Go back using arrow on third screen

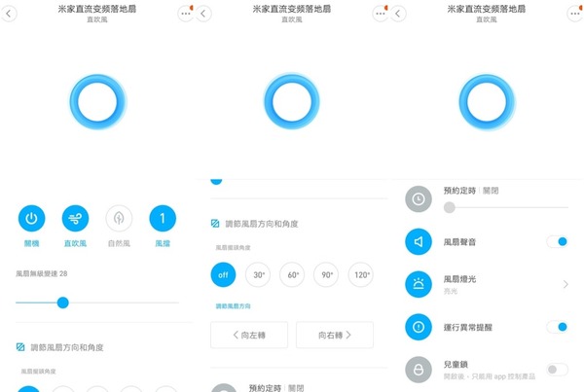coord(398,14)
